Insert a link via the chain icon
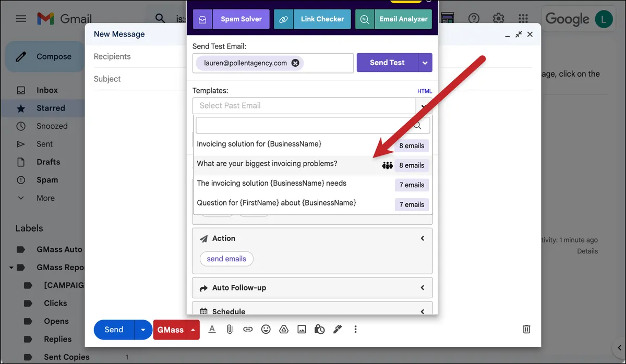The height and width of the screenshot is (364, 626). click(x=248, y=329)
